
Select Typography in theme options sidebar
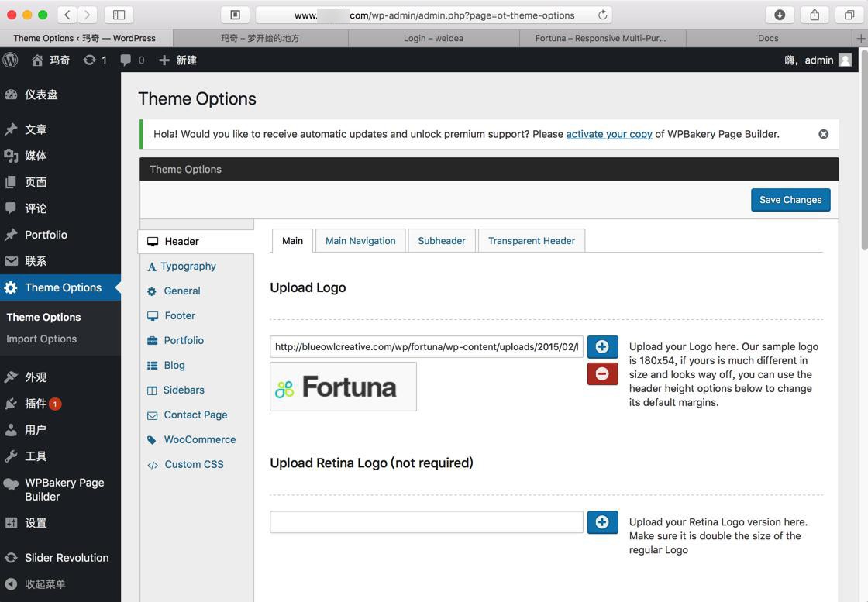point(188,266)
